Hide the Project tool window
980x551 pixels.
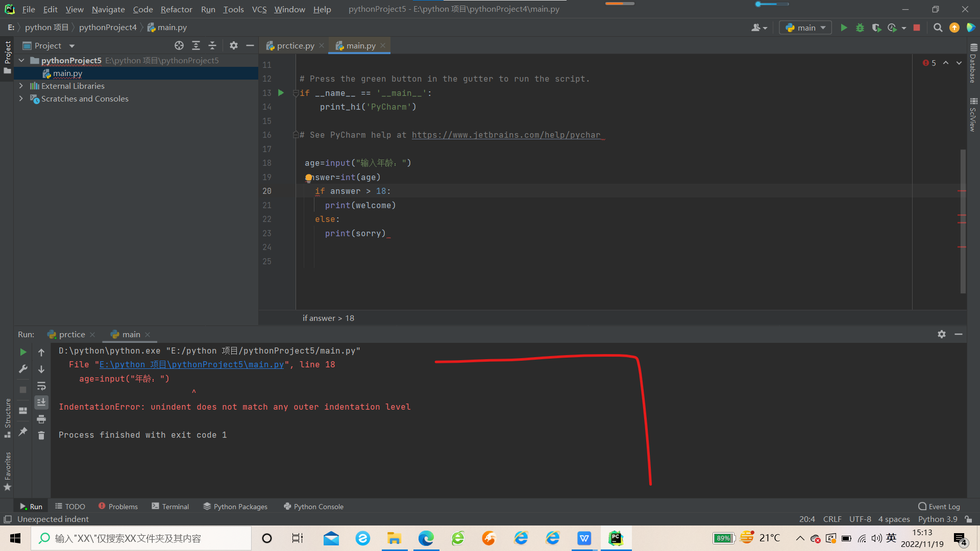point(250,45)
